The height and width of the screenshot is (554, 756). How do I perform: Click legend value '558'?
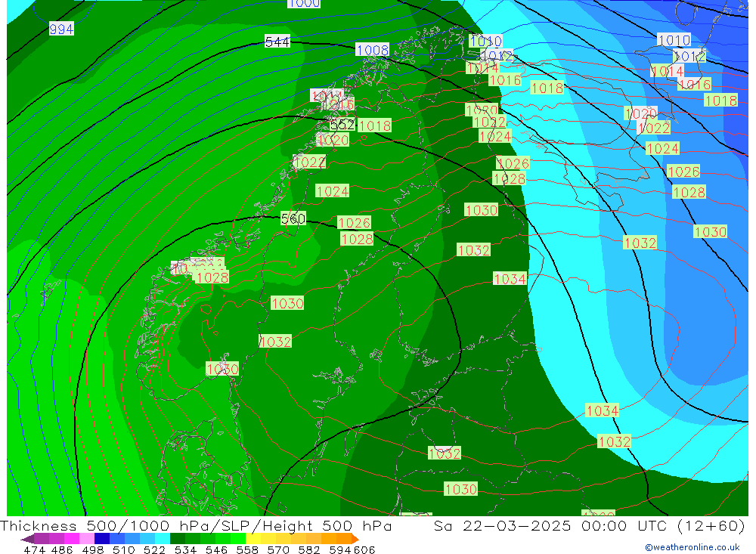click(247, 549)
